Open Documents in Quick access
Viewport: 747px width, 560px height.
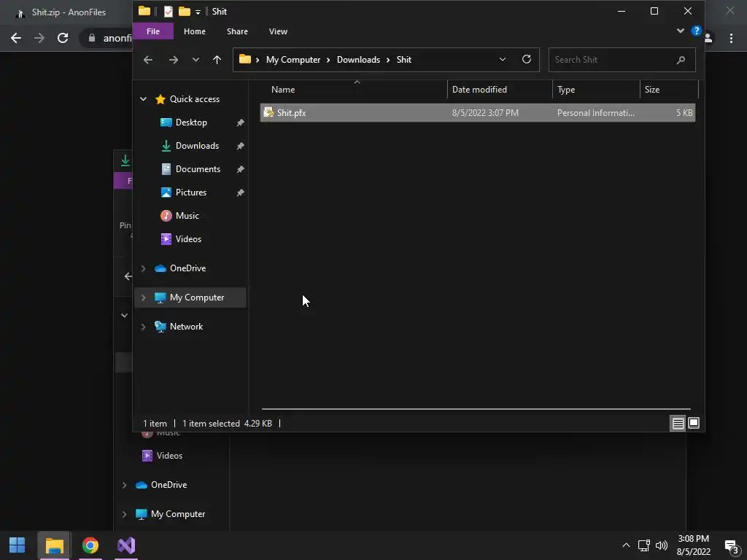tap(198, 169)
